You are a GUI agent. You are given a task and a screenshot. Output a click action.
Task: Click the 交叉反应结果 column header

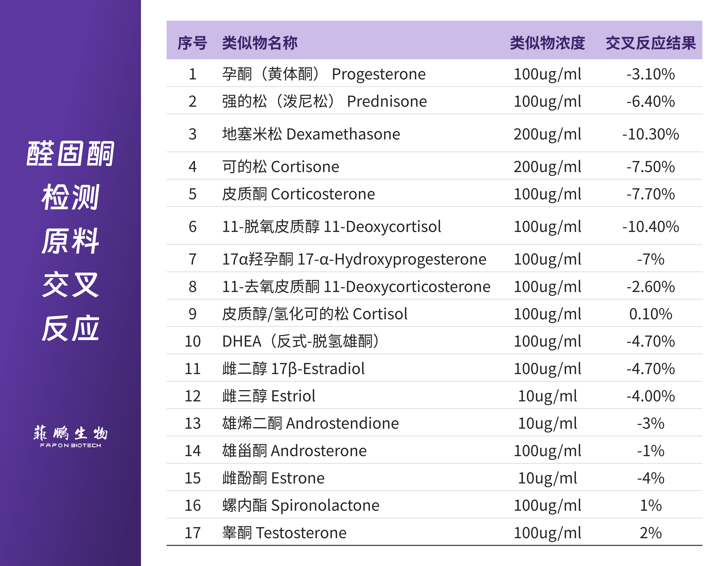[650, 43]
